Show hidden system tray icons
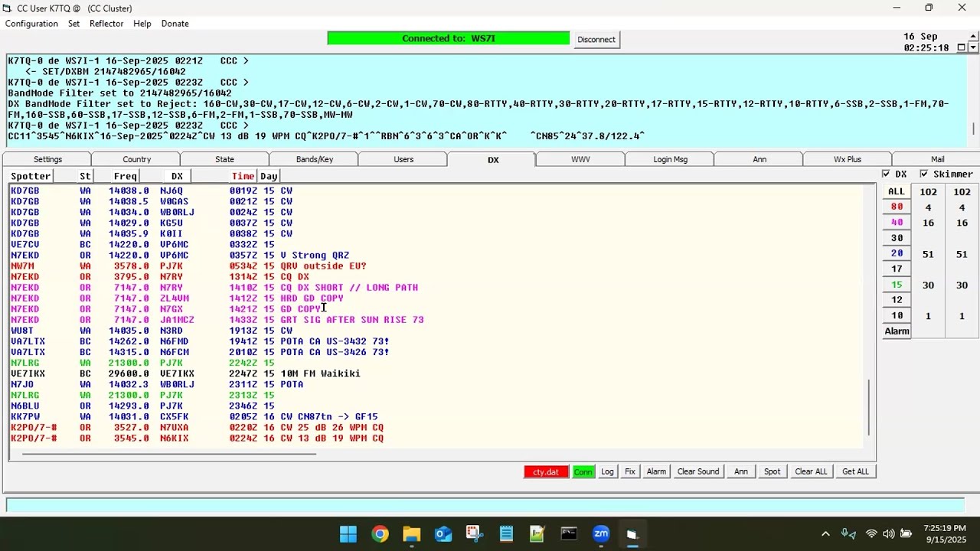The height and width of the screenshot is (551, 980). 825,533
